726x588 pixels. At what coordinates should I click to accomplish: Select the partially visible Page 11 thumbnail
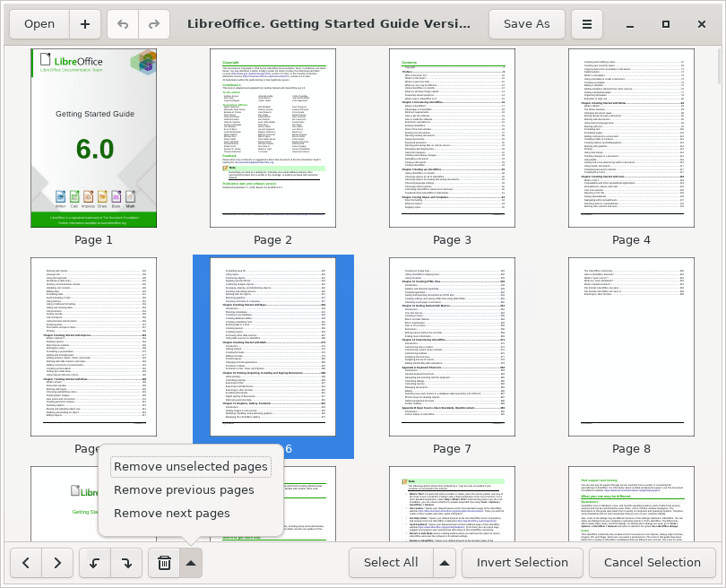click(452, 504)
